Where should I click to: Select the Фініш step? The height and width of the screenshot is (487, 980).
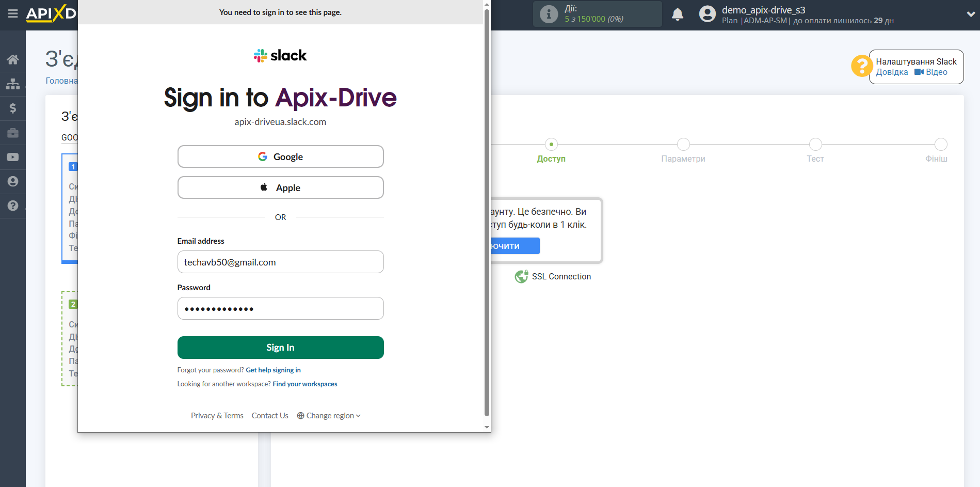(937, 151)
